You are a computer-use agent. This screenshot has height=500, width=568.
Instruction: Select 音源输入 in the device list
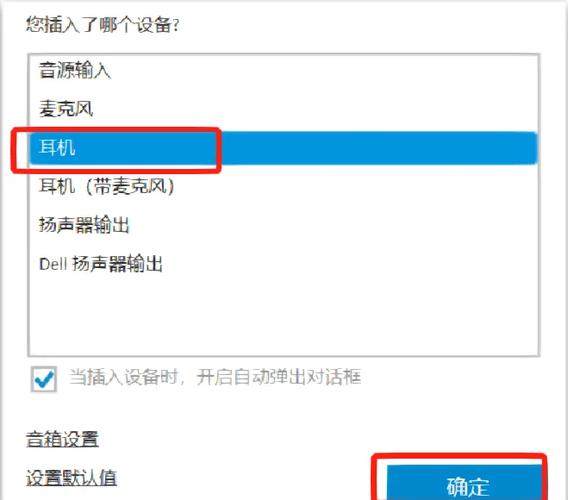click(284, 70)
